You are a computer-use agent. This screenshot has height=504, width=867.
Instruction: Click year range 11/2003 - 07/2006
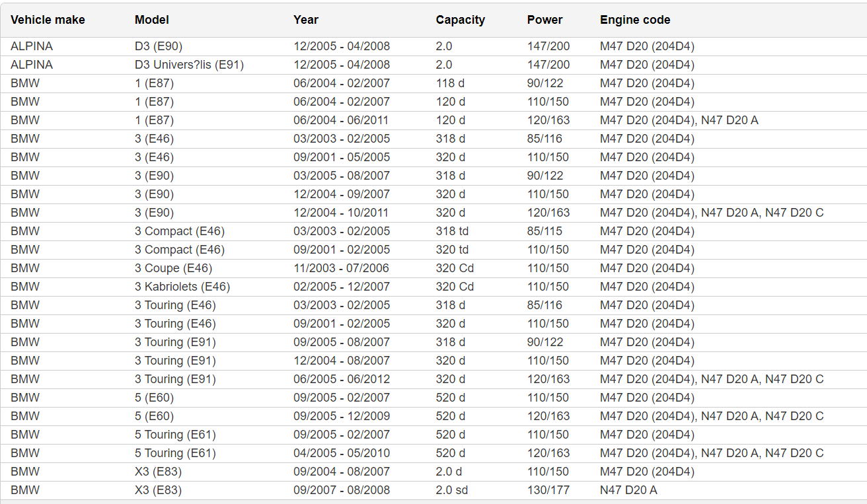341,268
